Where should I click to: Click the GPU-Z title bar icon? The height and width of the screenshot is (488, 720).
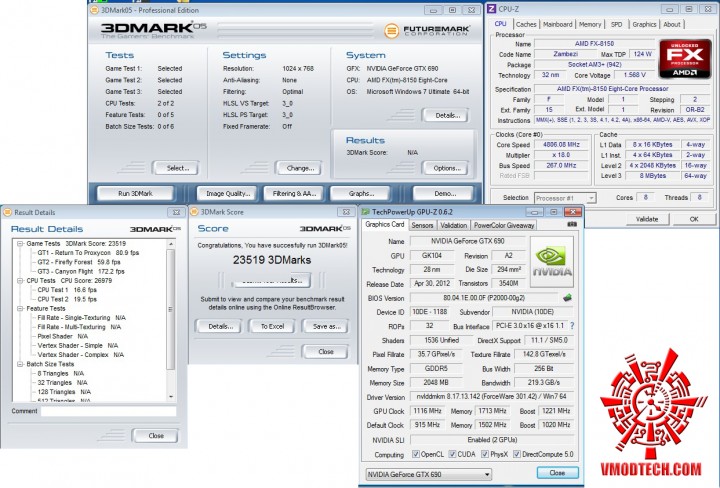366,212
